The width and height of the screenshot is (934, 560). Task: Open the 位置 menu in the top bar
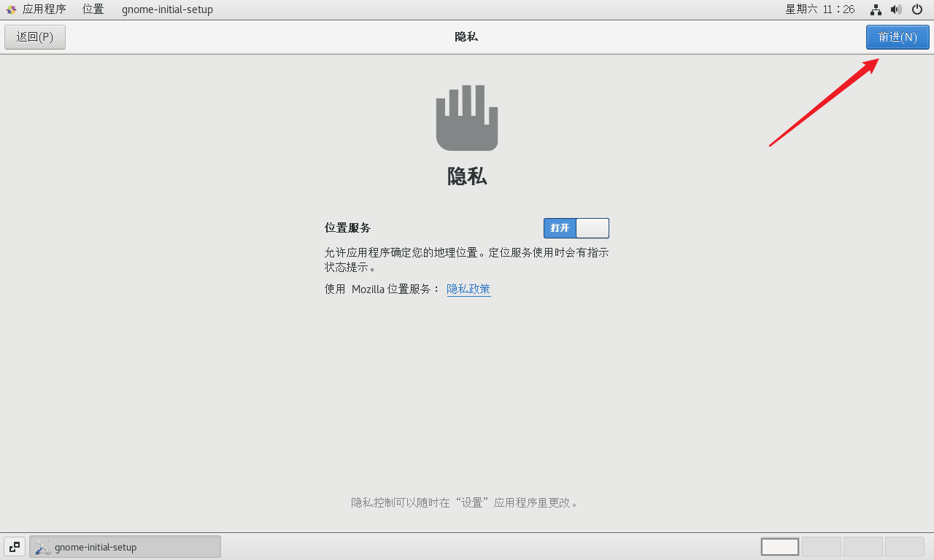[92, 9]
